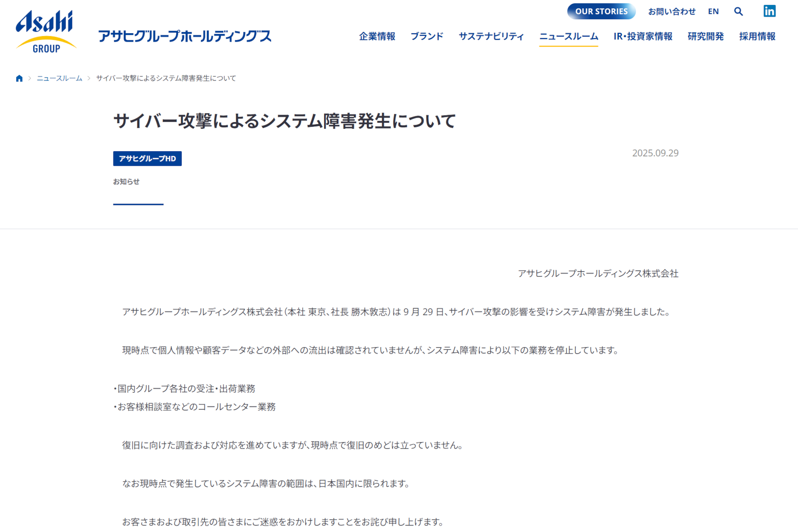Click the サイバー攻撃によるシステム障害発生について headline

click(x=285, y=121)
